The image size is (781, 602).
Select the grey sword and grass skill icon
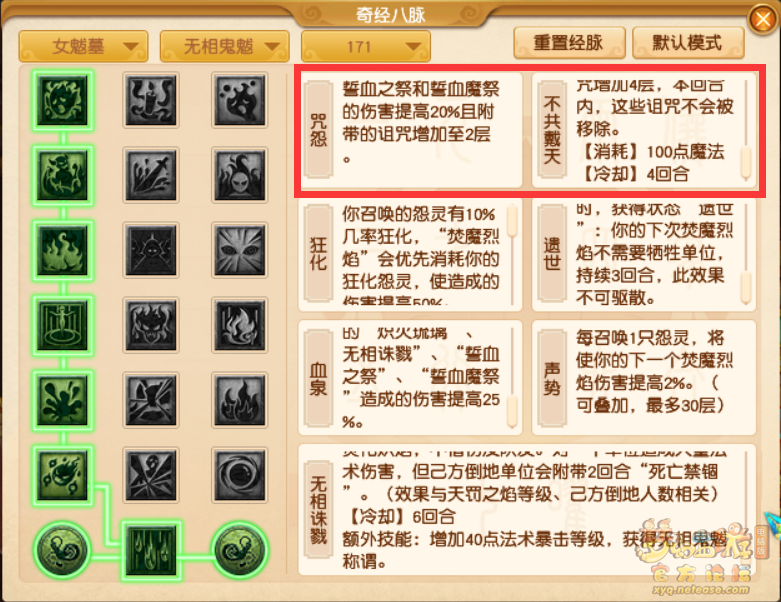coord(151,175)
